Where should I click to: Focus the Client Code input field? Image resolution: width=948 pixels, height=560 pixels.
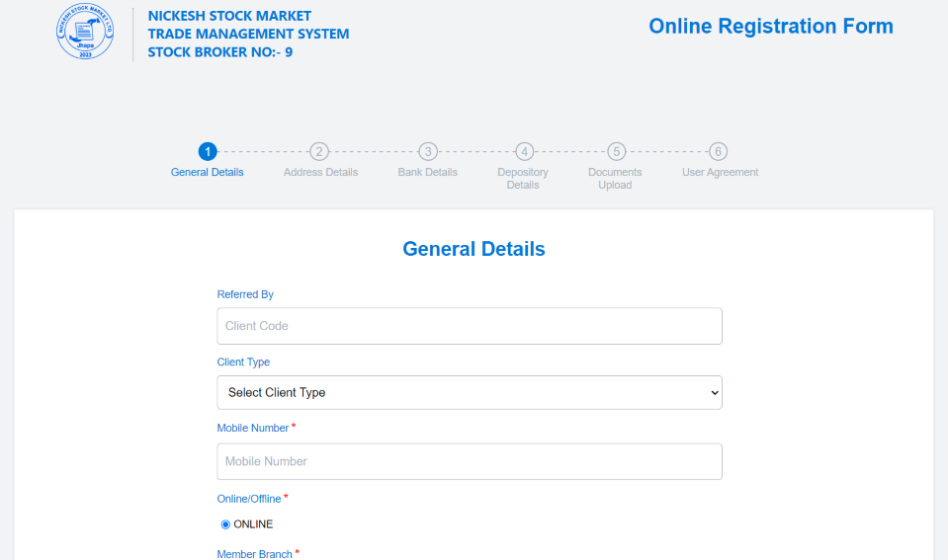coord(470,326)
